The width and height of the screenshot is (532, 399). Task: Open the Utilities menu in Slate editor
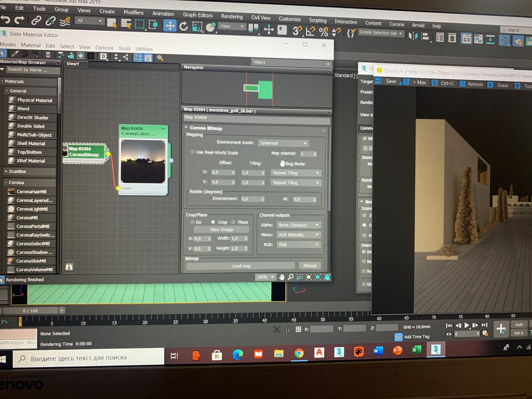click(144, 49)
